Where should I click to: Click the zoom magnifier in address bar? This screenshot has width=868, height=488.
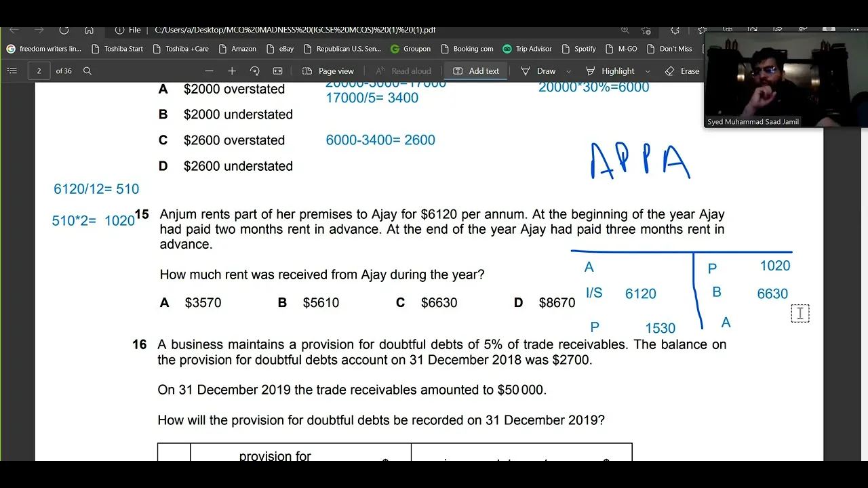pyautogui.click(x=625, y=30)
